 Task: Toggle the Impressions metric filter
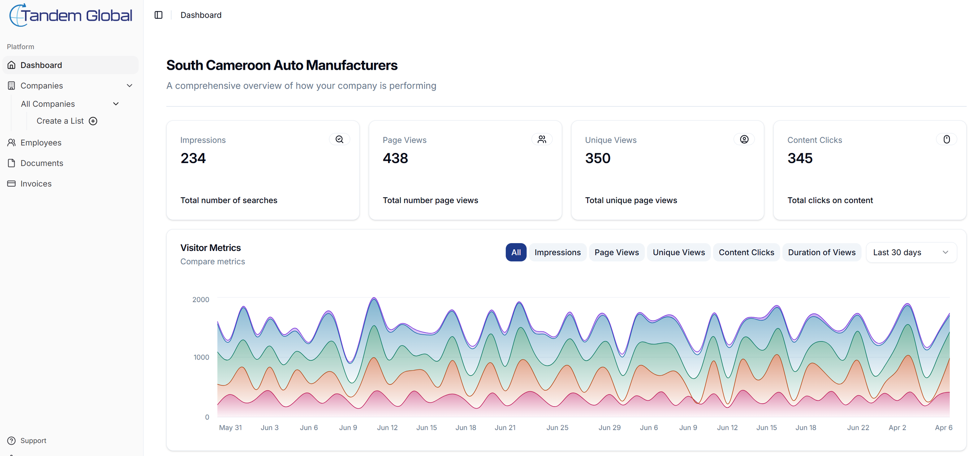557,252
